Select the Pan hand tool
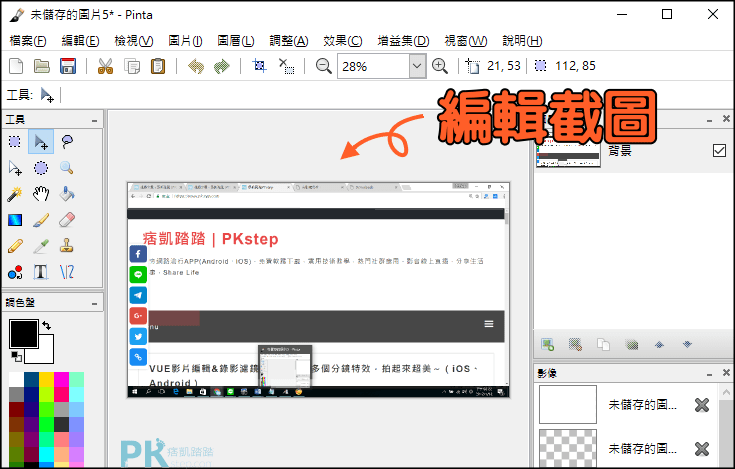 tap(41, 194)
